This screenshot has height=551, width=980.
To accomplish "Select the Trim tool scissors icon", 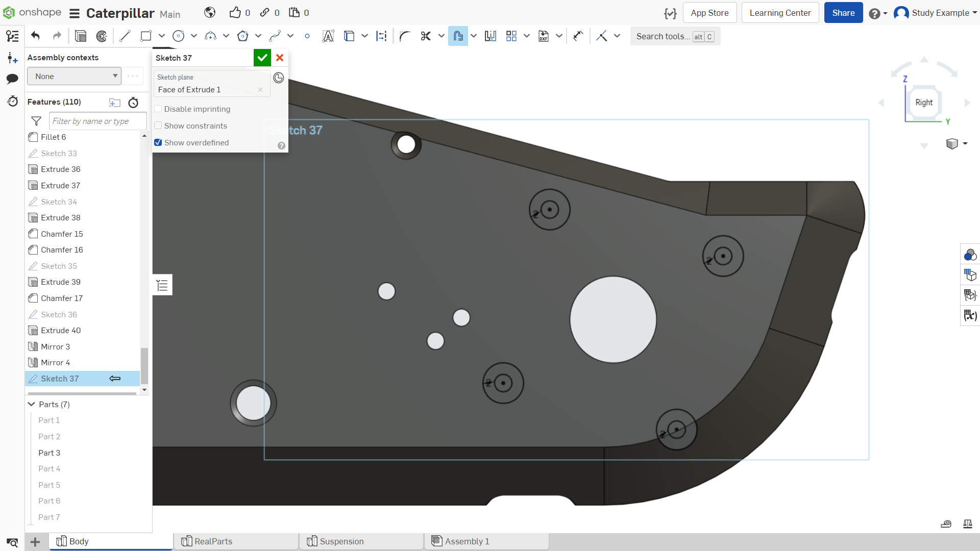I will pos(426,36).
